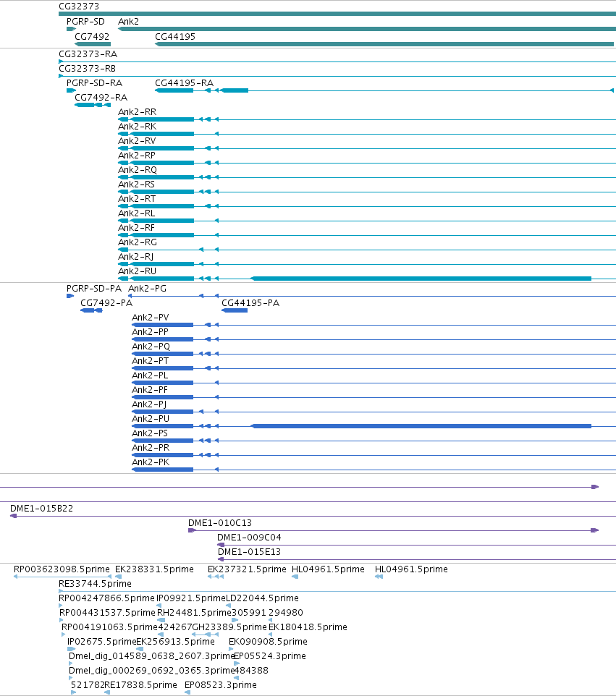Click the CG32373-RA transcript label

click(x=88, y=54)
